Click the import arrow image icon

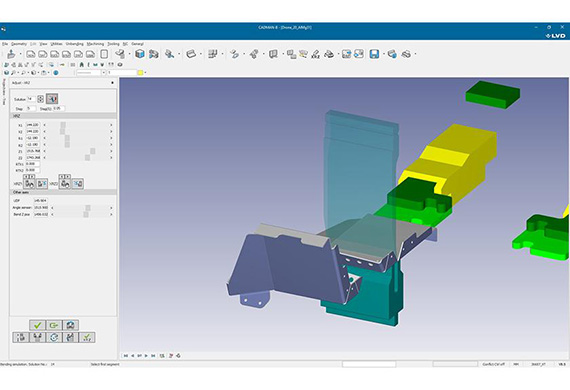tap(359, 54)
